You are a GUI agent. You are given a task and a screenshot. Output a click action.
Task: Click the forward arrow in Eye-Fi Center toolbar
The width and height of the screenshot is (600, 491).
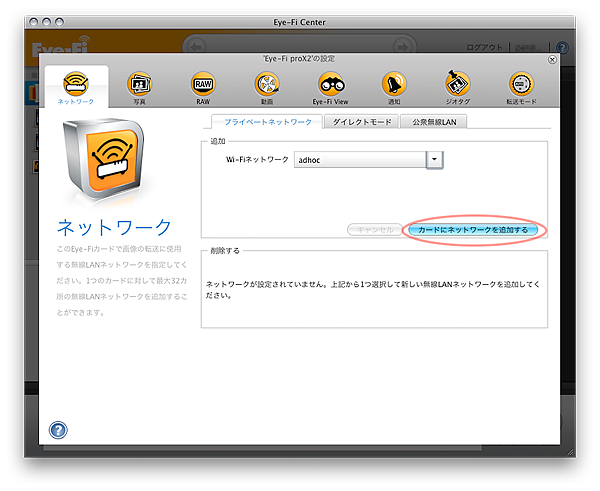click(x=402, y=47)
